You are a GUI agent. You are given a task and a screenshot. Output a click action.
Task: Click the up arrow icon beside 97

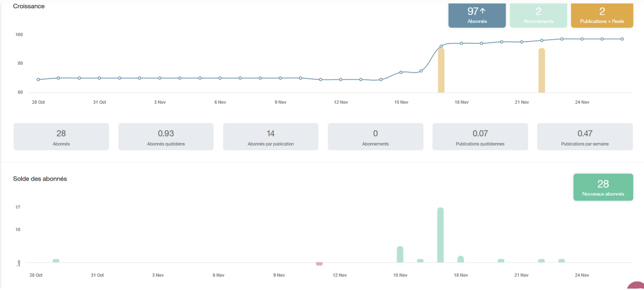pyautogui.click(x=483, y=11)
